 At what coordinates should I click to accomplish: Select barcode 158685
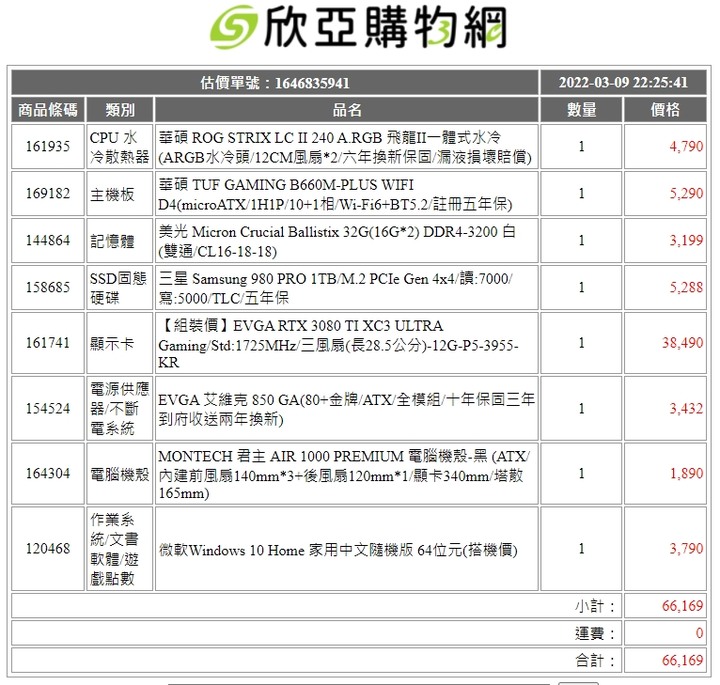[x=48, y=287]
